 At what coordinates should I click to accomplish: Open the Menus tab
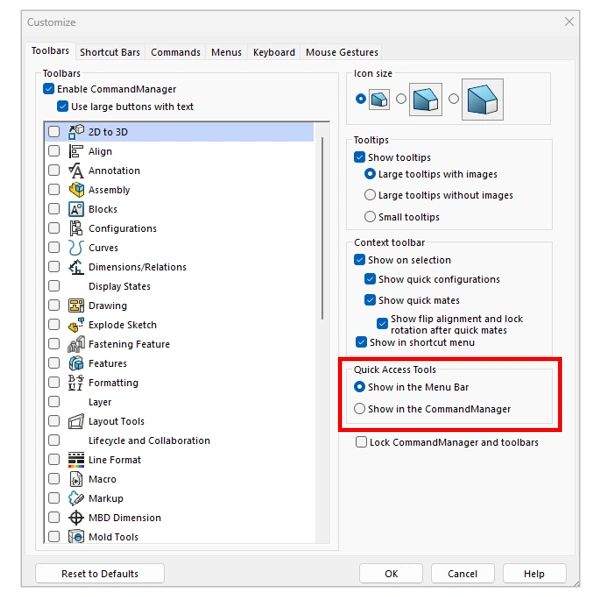[x=227, y=52]
